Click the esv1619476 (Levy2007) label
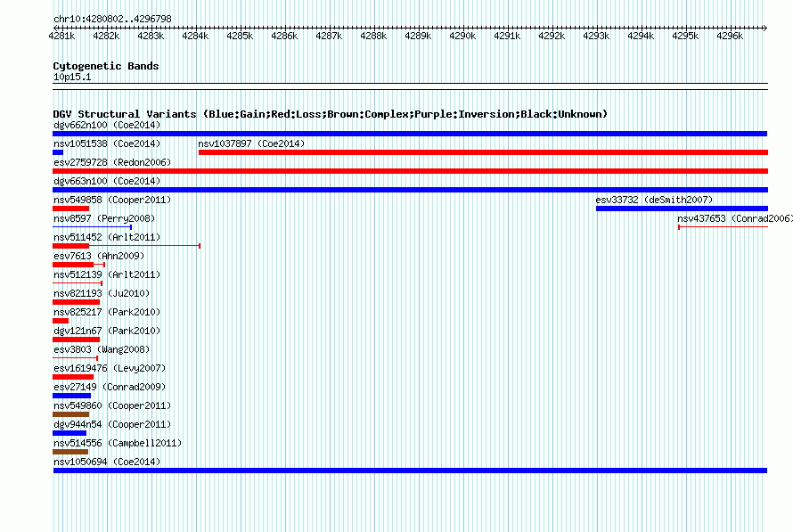Viewport: 793px width, 532px height. tap(110, 368)
